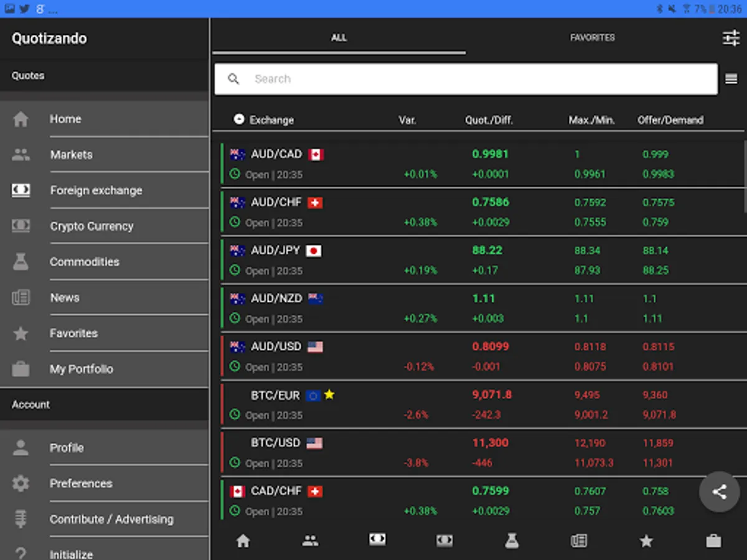Tap Foreign exchange icon in bottom bar
The width and height of the screenshot is (747, 560).
click(377, 540)
